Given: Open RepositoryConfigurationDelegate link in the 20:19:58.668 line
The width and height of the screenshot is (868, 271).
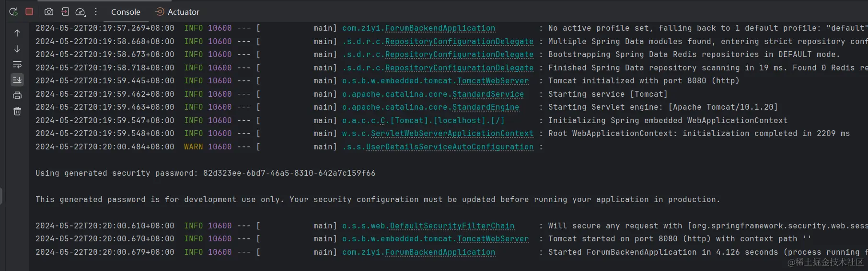Looking at the screenshot, I should (x=459, y=42).
